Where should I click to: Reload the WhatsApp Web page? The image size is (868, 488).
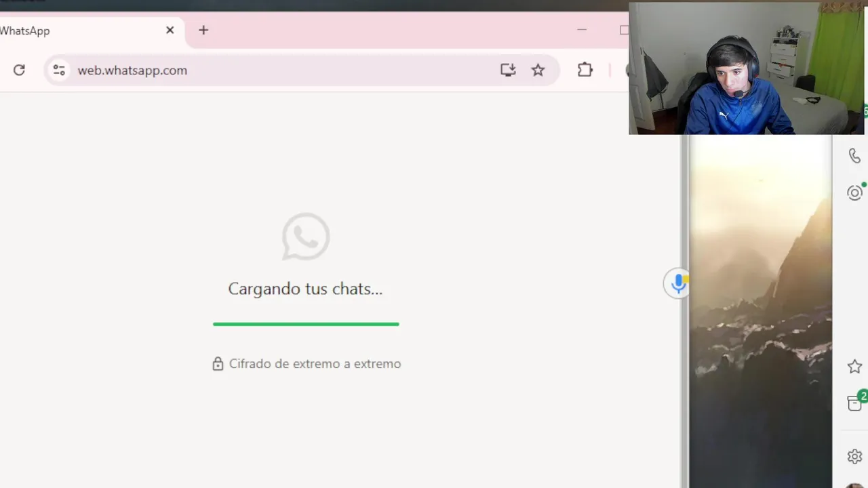click(x=19, y=70)
